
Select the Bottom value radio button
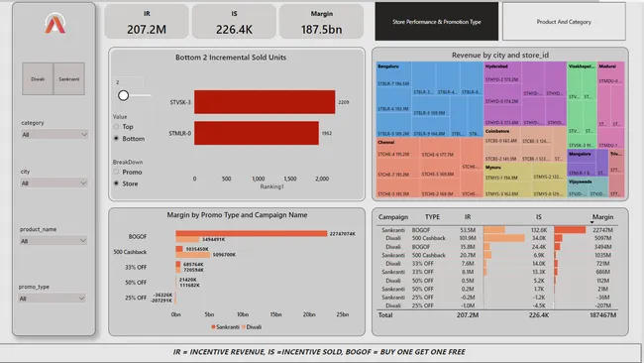pos(116,139)
